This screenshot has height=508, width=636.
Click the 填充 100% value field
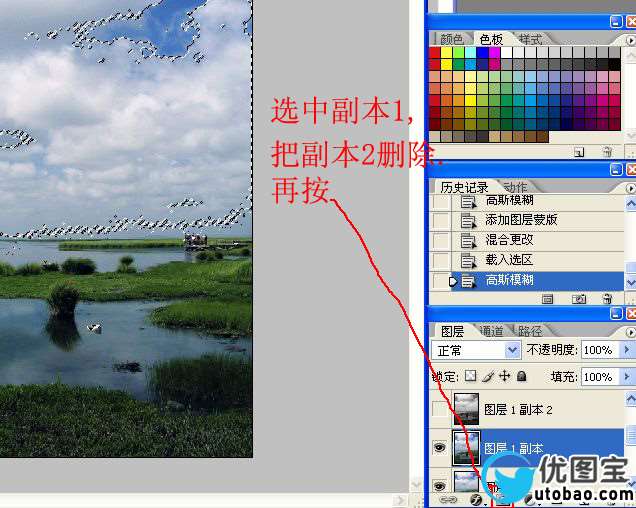click(600, 377)
